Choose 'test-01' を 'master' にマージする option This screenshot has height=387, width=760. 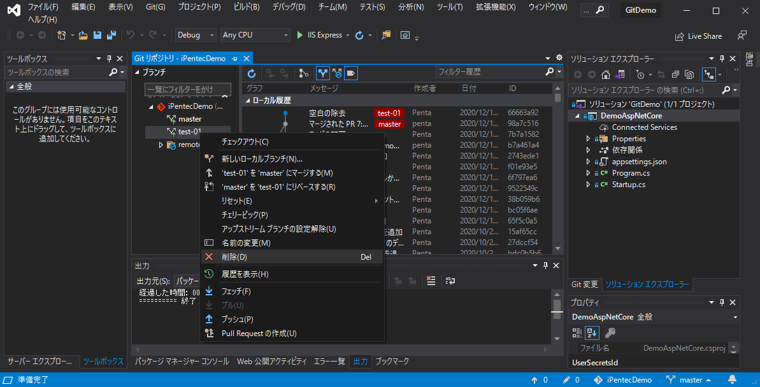[x=292, y=173]
